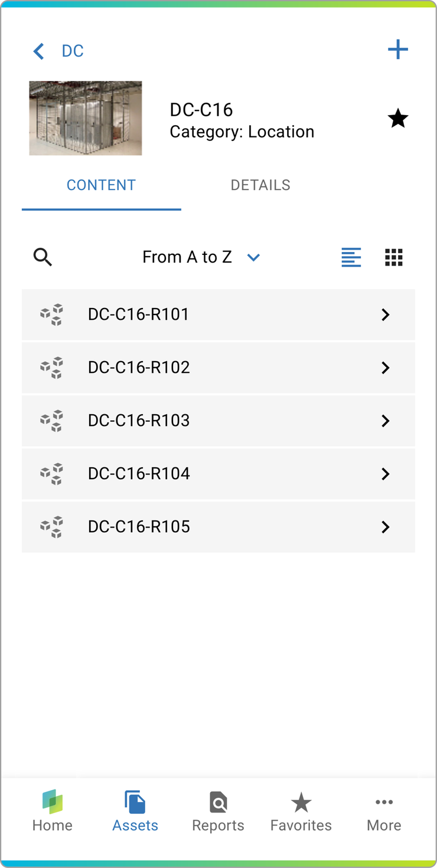Expand DC-C16-R101 with its chevron

(x=386, y=315)
